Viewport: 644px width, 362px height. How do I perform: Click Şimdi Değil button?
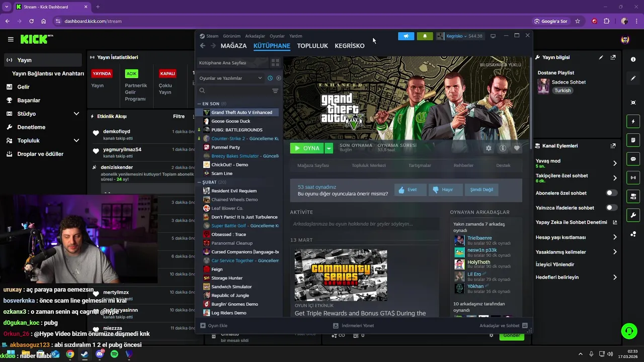[481, 190]
